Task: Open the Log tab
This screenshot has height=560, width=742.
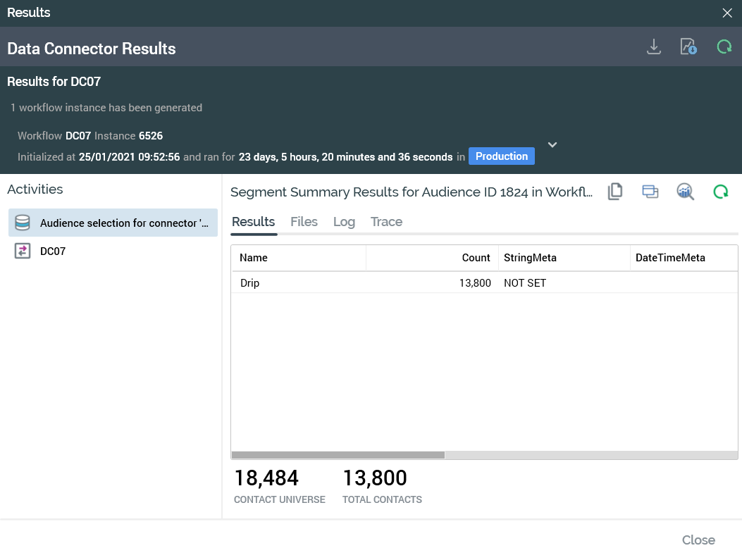Action: pyautogui.click(x=344, y=222)
